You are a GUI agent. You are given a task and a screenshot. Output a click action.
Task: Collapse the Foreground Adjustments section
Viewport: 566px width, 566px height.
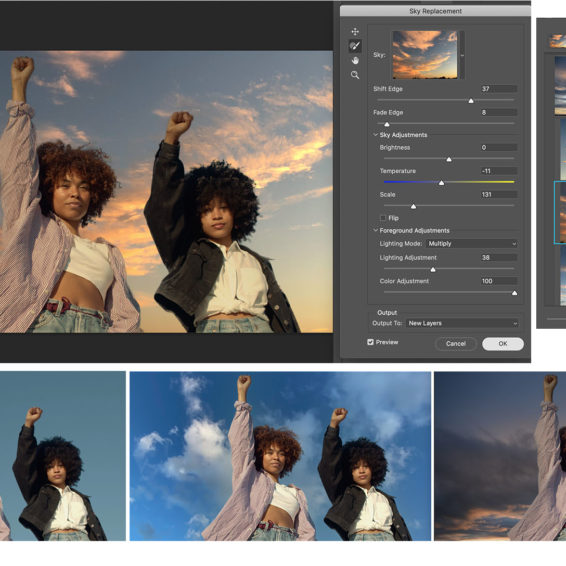(x=375, y=230)
